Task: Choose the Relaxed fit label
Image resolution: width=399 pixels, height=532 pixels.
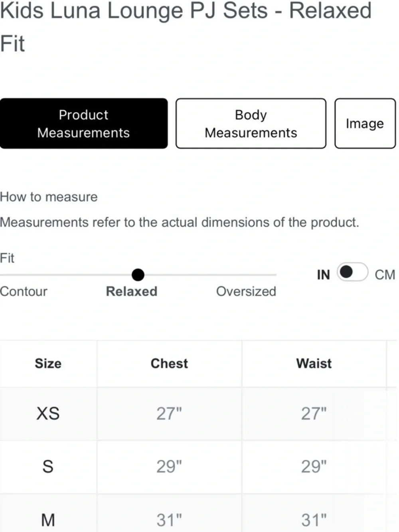Action: tap(132, 291)
